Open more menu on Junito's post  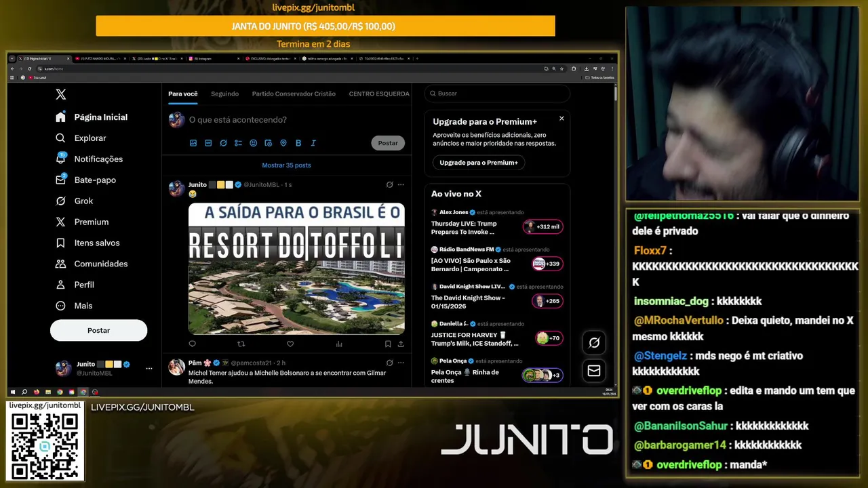tap(401, 184)
